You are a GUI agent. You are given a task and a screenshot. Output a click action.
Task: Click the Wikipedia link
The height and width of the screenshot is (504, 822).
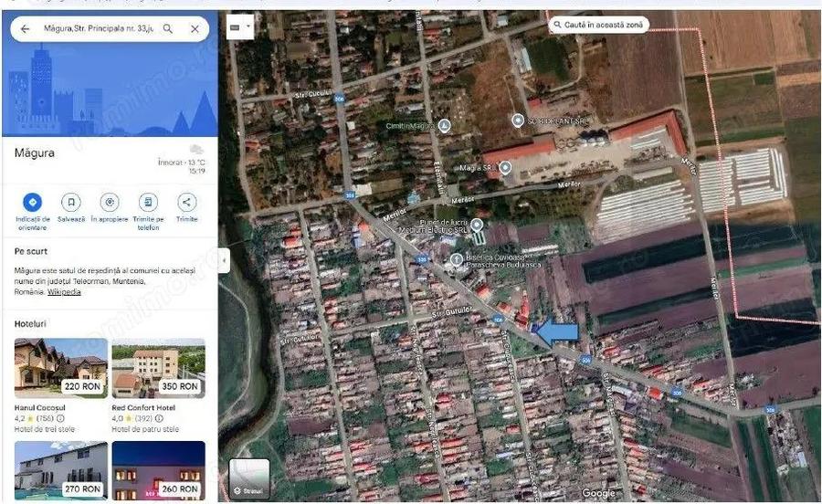65,292
